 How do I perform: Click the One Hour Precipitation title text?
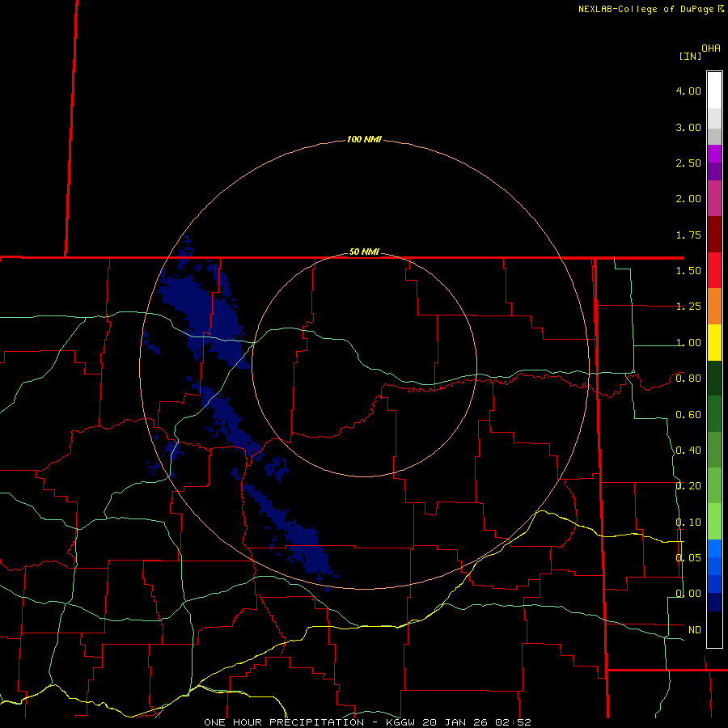(284, 722)
